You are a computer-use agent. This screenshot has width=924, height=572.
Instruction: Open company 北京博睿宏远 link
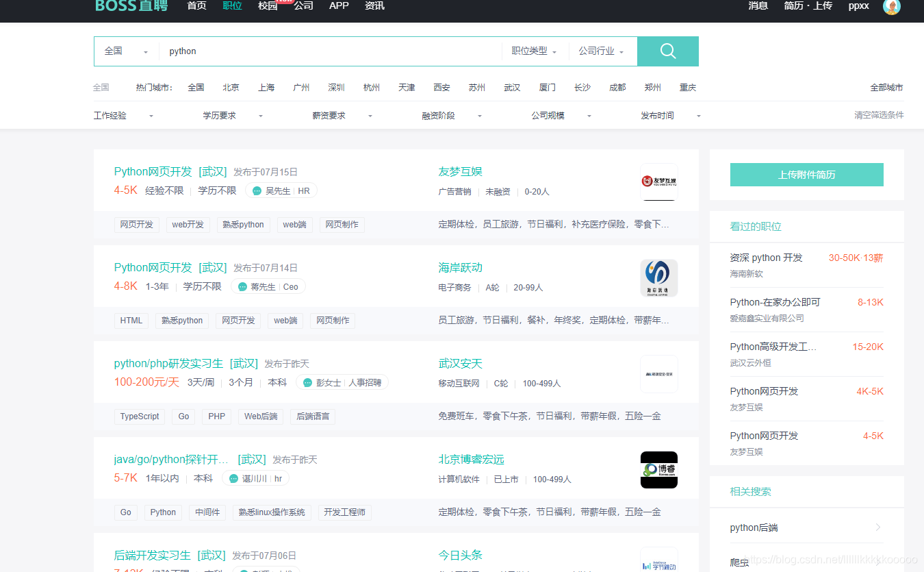(472, 459)
